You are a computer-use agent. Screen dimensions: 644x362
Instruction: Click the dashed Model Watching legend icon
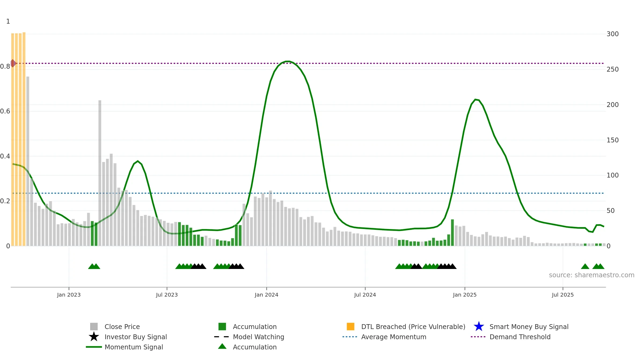tap(222, 337)
